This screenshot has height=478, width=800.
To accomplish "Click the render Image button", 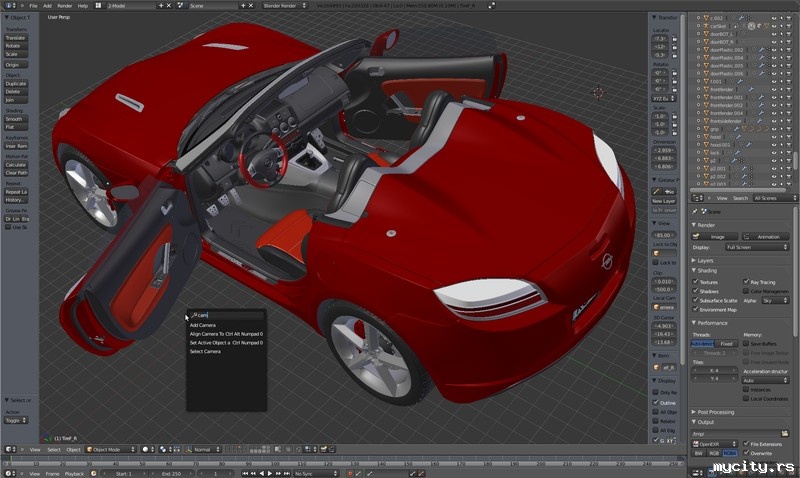I will tap(715, 237).
